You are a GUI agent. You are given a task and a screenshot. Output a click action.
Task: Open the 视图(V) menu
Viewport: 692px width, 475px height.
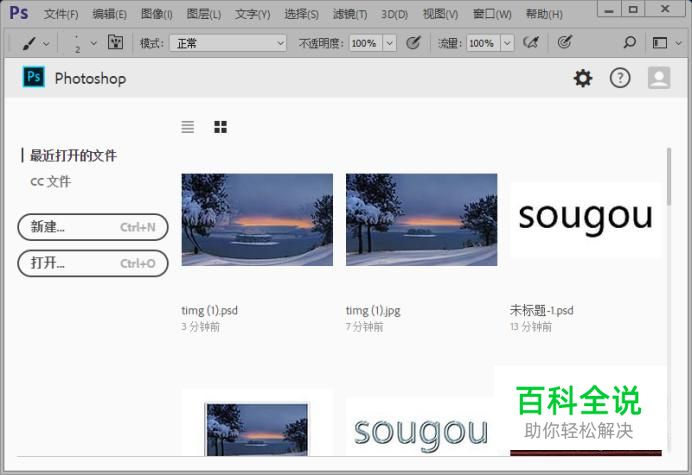[x=440, y=14]
